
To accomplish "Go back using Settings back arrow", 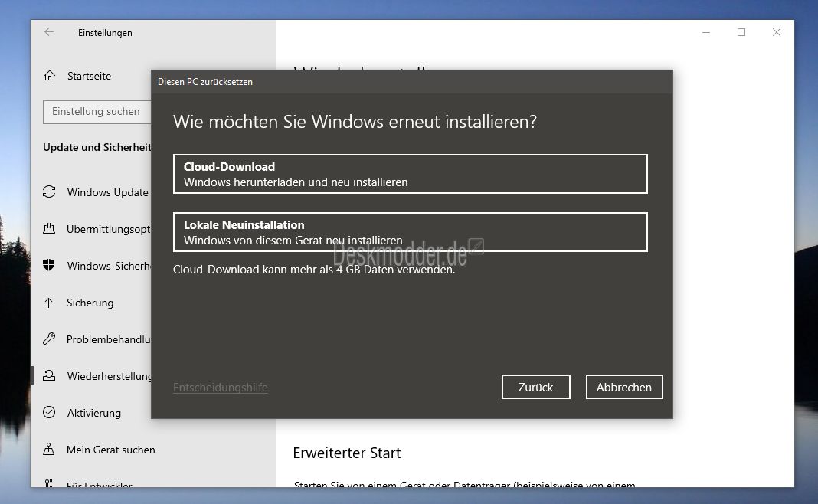I will coord(49,32).
